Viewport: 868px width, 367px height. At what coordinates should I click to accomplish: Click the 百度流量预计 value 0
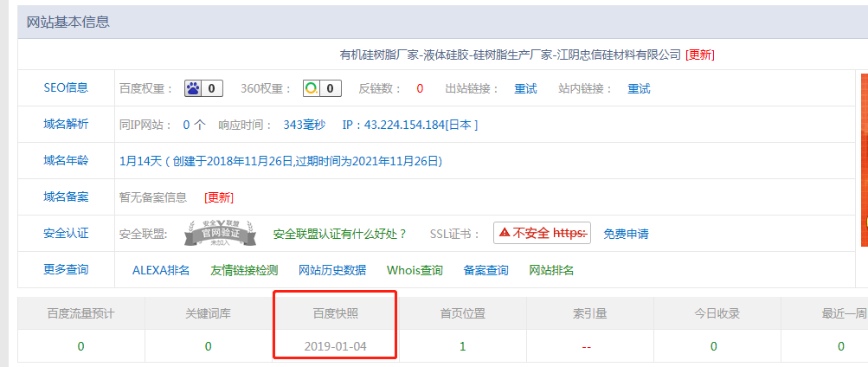coord(80,347)
